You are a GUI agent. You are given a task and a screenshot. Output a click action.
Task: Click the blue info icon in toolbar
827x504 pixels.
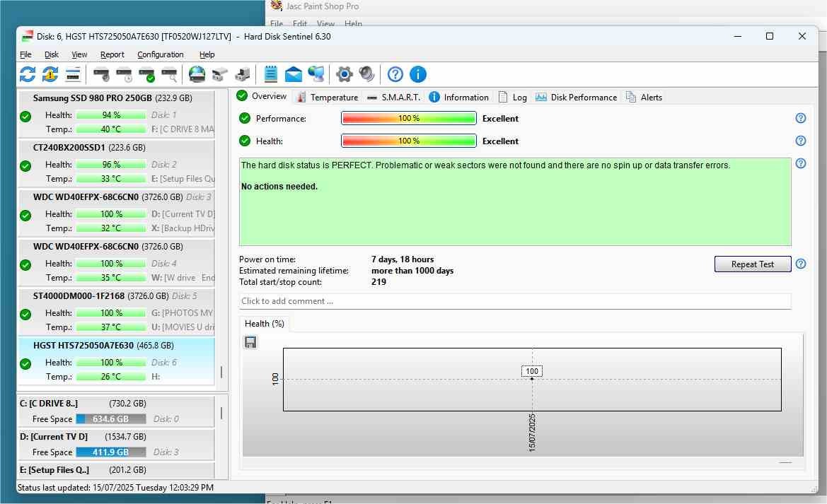click(417, 74)
